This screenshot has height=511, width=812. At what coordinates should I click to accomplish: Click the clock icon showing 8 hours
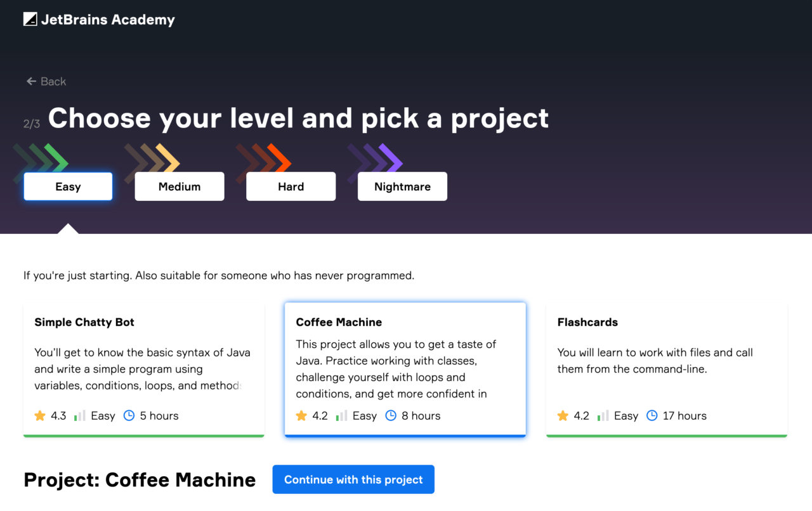(390, 415)
